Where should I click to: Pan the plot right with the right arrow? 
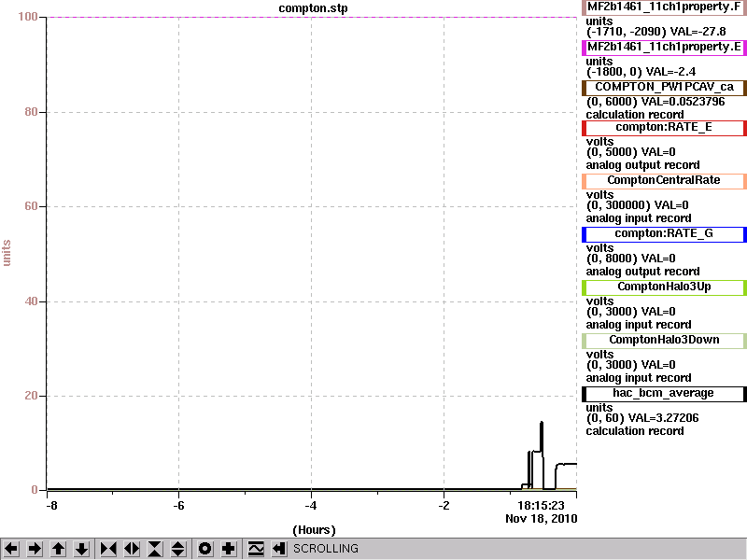pyautogui.click(x=35, y=549)
